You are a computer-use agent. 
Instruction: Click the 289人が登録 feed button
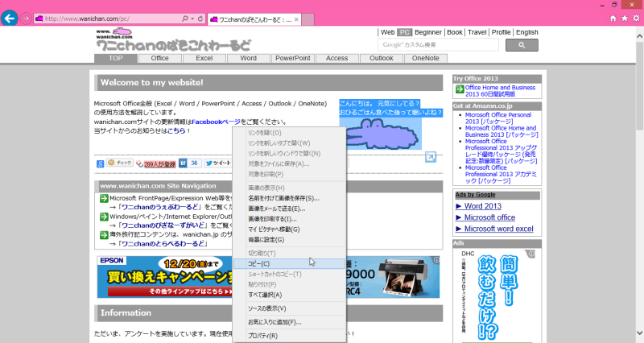[x=156, y=164]
